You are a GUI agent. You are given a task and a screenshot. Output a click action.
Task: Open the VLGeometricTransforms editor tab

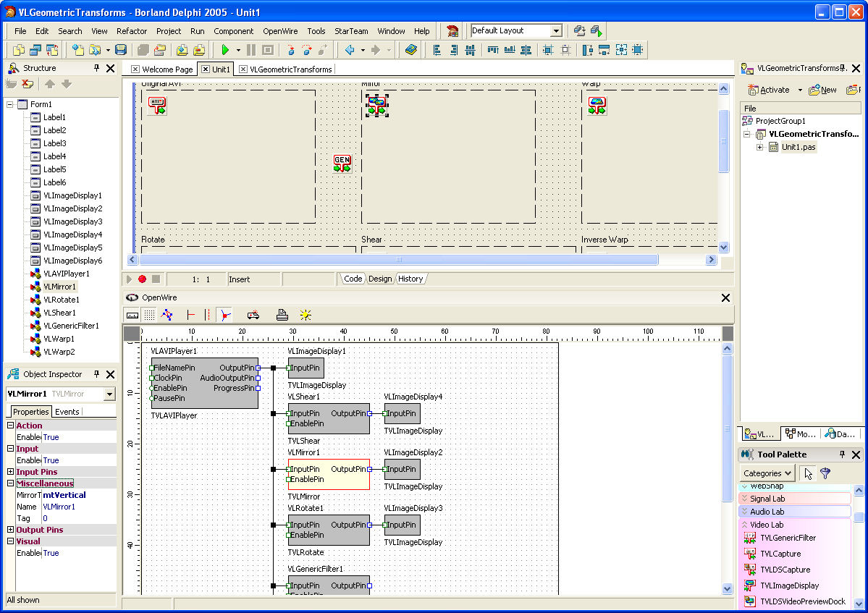[290, 69]
